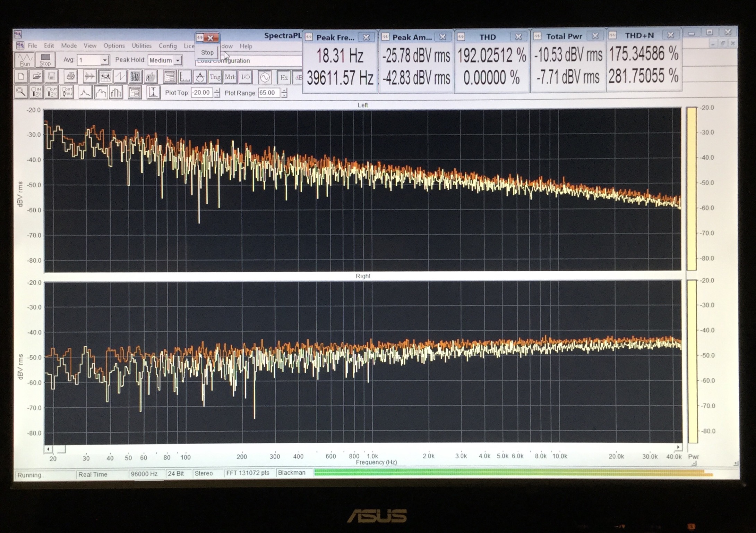Click the Mrk markers button
This screenshot has height=533, width=756.
coord(230,77)
